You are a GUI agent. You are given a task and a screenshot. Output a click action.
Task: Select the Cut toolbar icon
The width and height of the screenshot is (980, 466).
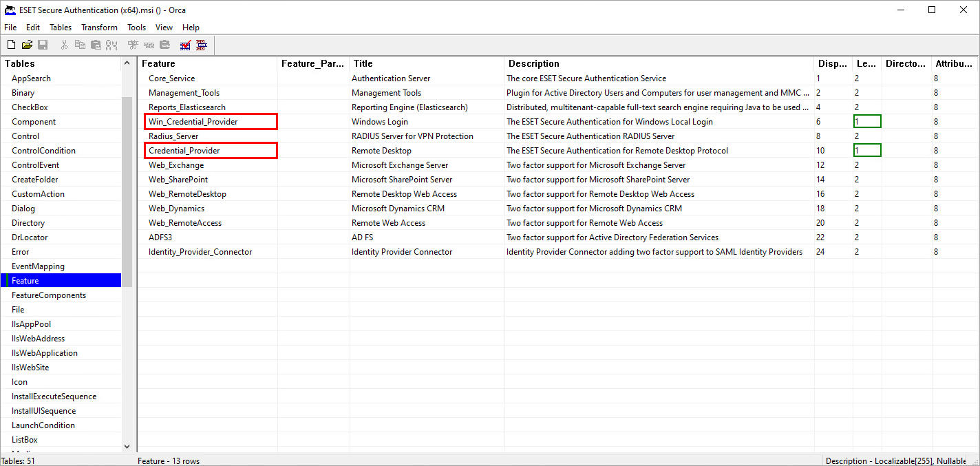click(63, 44)
